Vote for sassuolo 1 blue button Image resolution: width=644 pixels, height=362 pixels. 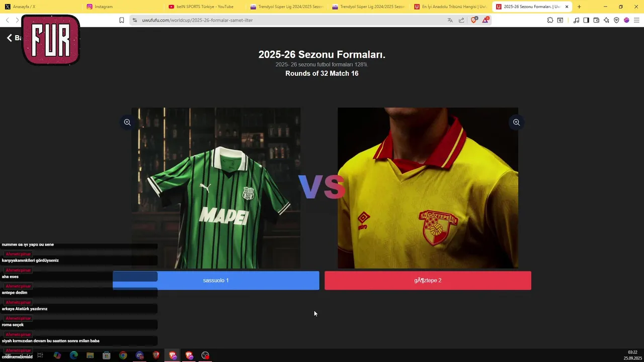tap(216, 281)
